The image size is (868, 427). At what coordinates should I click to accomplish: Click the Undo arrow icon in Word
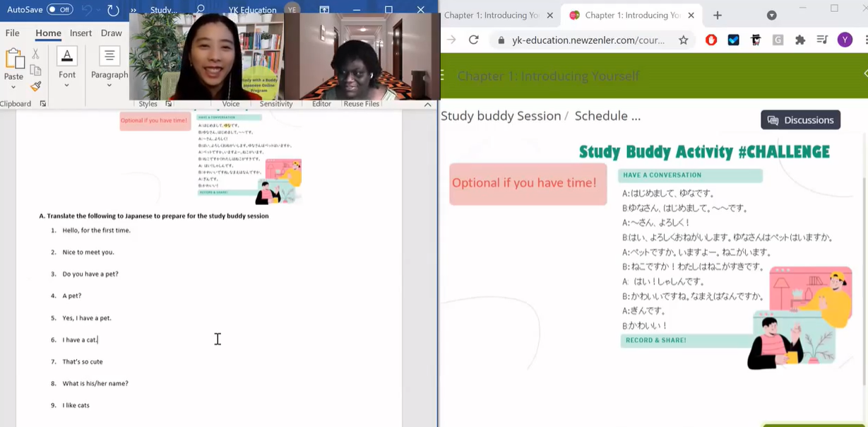pos(86,10)
